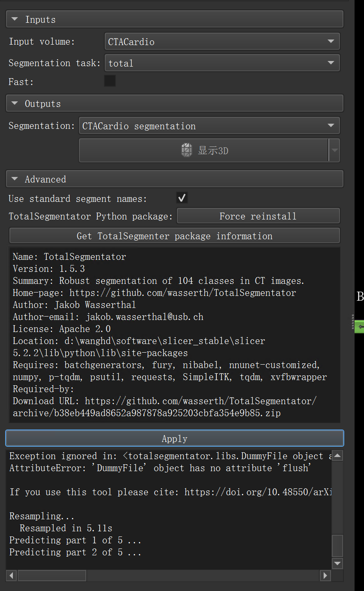This screenshot has width=364, height=591.
Task: Click the arrow icon in Input volume combo
Action: [x=331, y=41]
